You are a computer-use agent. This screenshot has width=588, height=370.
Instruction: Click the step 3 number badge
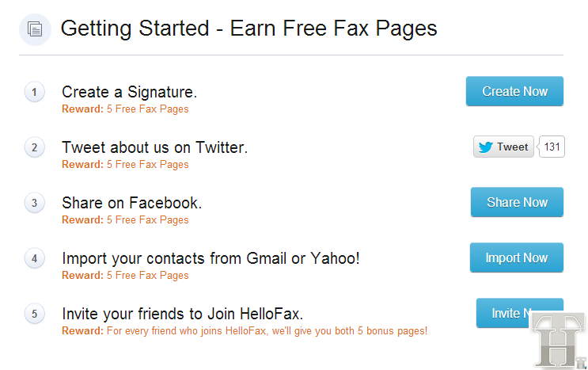tap(35, 203)
